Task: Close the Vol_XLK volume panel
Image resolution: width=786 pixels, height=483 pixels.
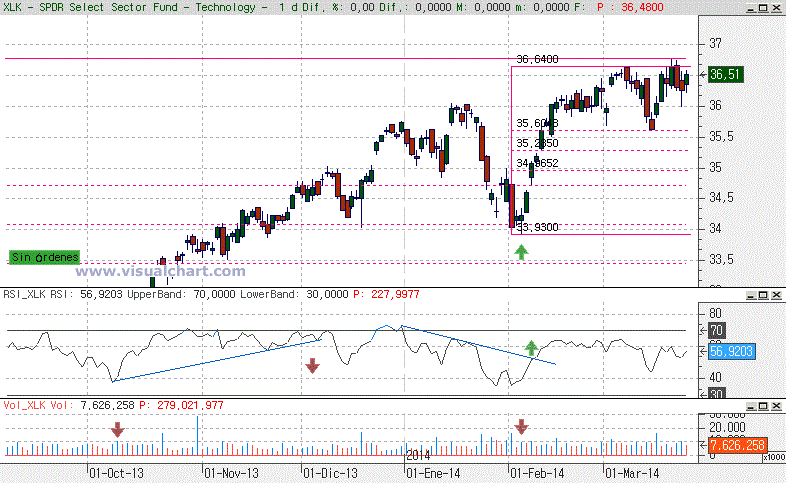Action: pos(776,406)
